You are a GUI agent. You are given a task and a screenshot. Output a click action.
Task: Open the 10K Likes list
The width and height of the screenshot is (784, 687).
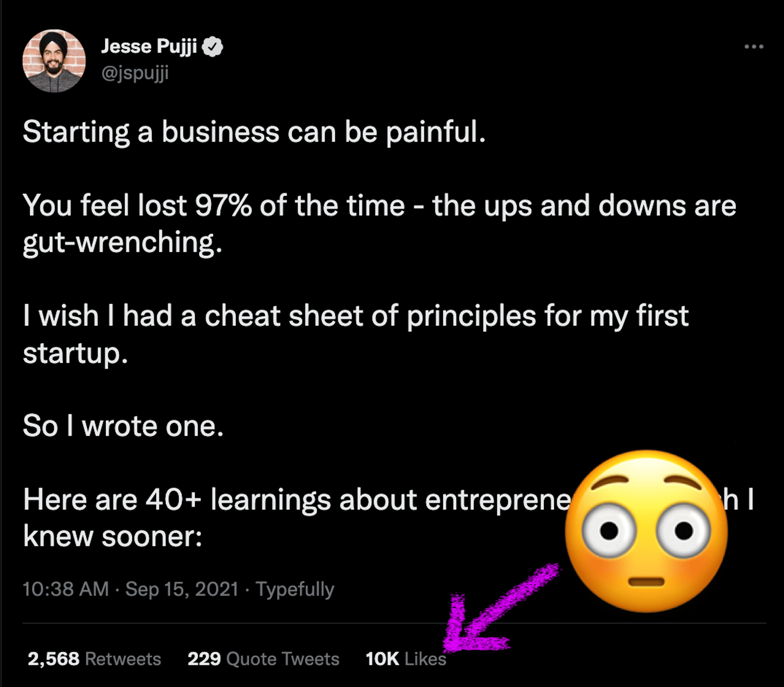(x=406, y=659)
